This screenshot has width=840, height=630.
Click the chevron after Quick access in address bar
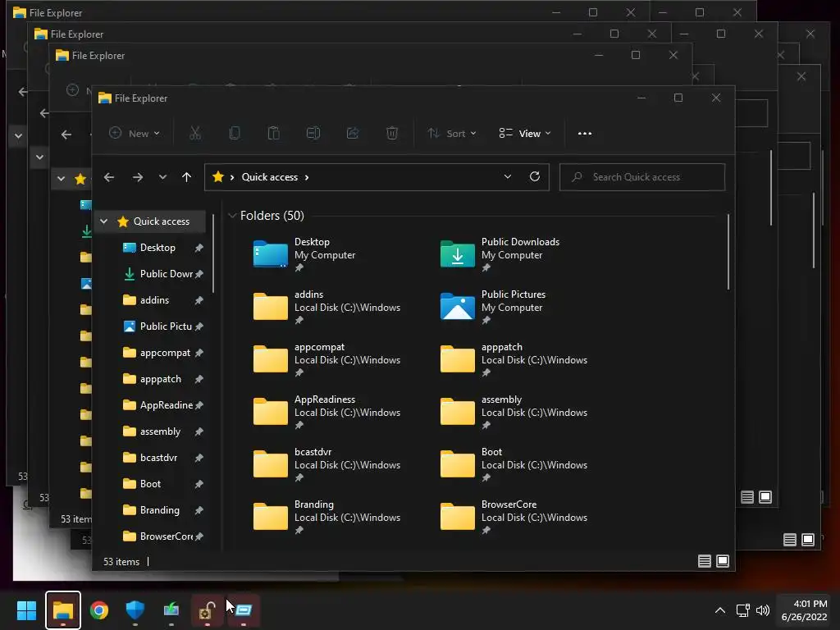(x=307, y=177)
